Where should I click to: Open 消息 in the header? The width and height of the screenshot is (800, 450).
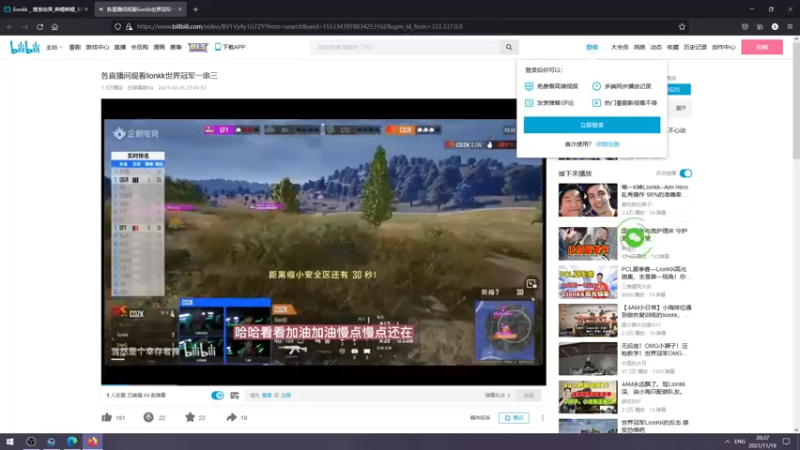pyautogui.click(x=639, y=47)
